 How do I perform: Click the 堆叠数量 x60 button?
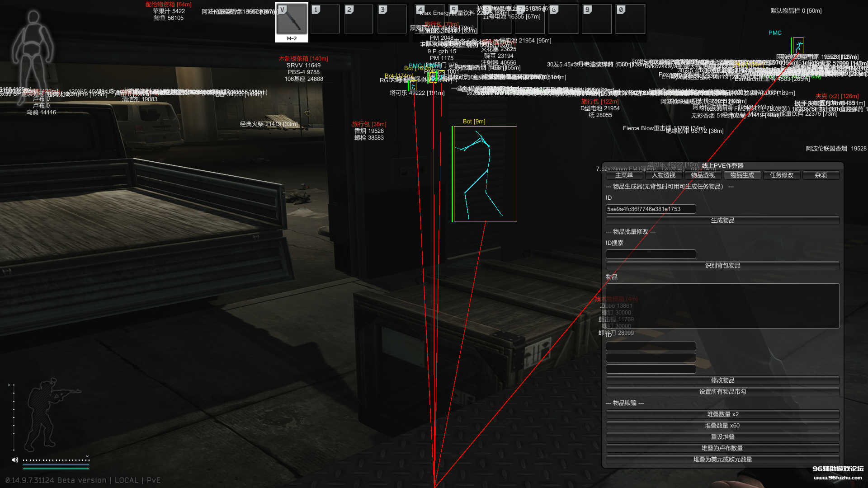point(722,426)
